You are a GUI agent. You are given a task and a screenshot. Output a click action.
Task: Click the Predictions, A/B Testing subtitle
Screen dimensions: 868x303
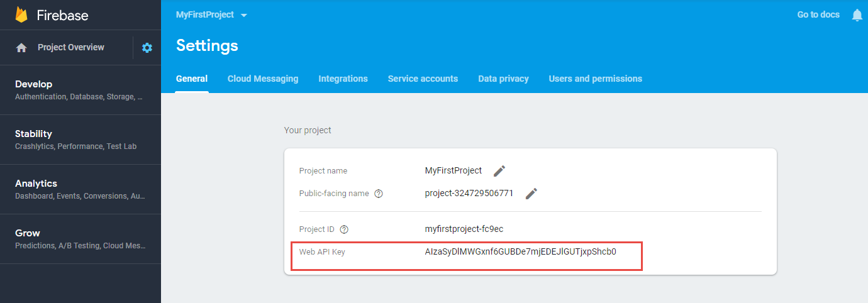pyautogui.click(x=80, y=246)
